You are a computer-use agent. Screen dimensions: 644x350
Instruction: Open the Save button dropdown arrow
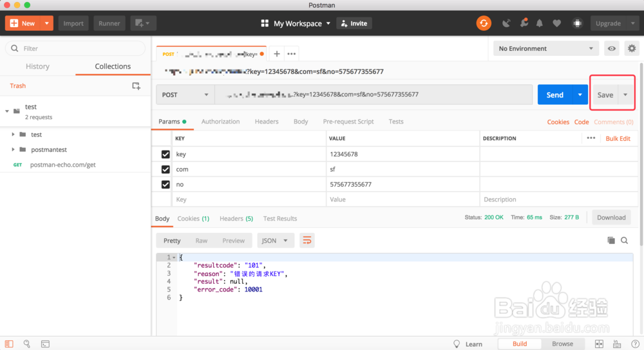(625, 95)
